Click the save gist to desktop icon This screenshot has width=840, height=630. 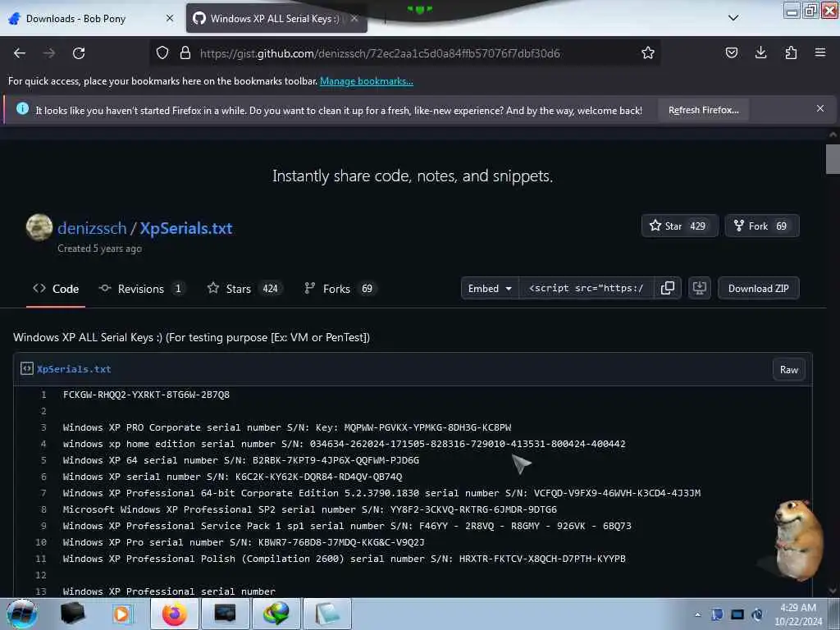[699, 288]
